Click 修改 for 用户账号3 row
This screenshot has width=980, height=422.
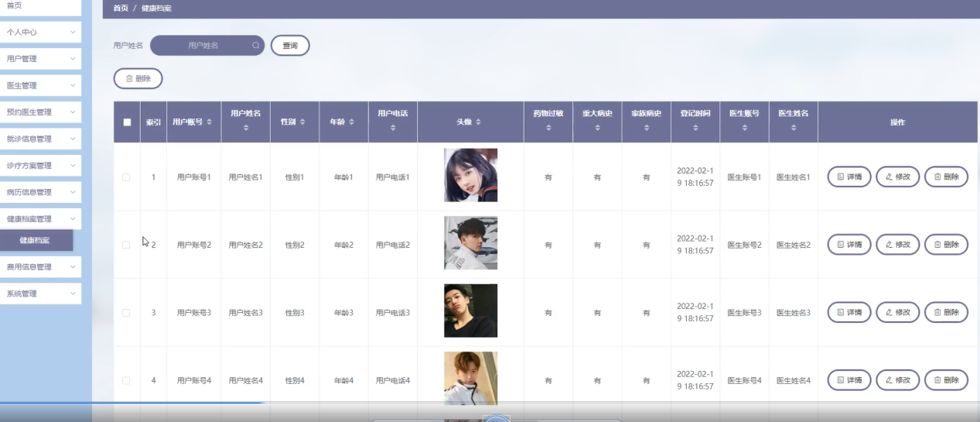[897, 313]
